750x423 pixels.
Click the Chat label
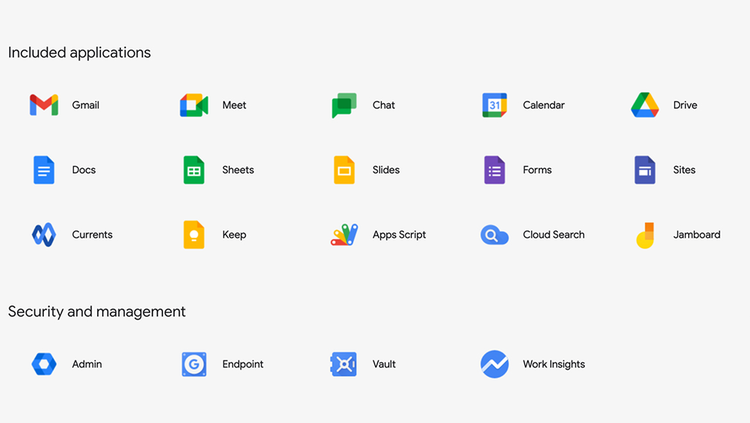pyautogui.click(x=384, y=105)
